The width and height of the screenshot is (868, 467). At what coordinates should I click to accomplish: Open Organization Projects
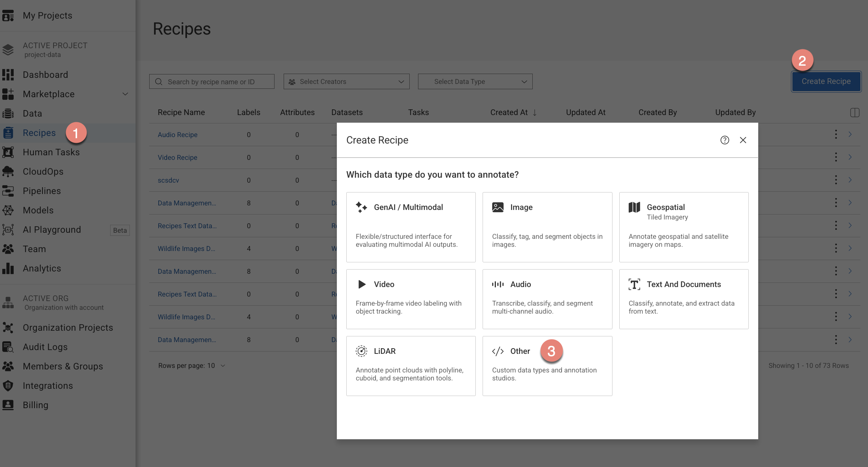pos(68,328)
